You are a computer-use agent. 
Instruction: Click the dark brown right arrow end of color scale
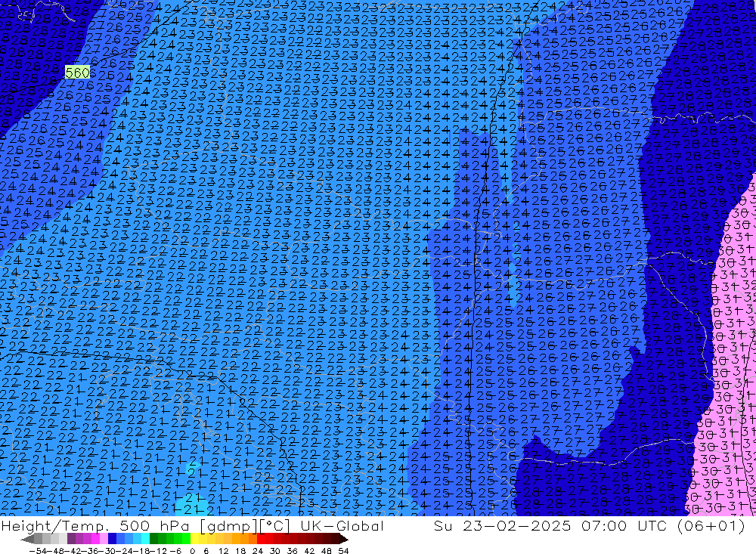343,539
